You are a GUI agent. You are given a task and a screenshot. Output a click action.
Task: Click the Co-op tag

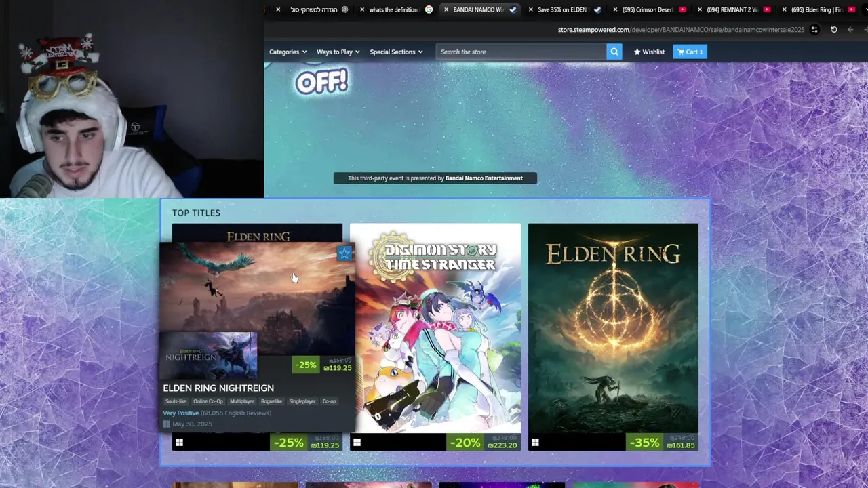tap(329, 401)
